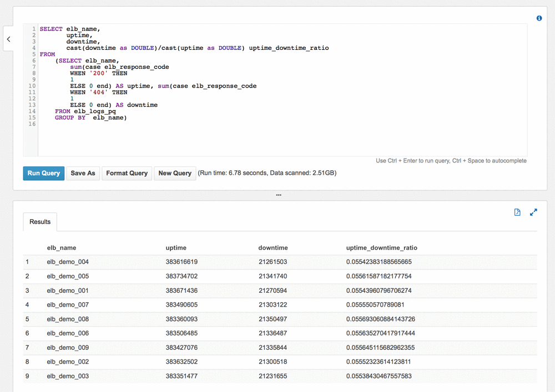Select the elb_demo_004 row cell

(x=68, y=262)
